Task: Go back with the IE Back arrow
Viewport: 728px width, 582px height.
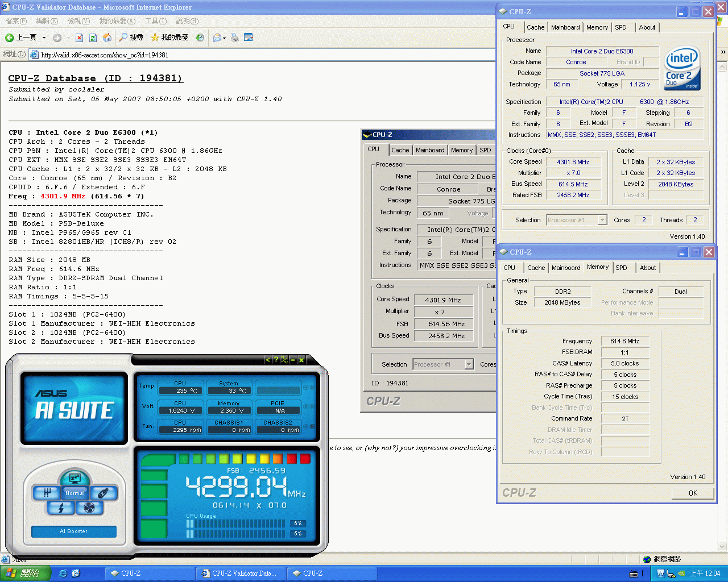Action: tap(20, 38)
